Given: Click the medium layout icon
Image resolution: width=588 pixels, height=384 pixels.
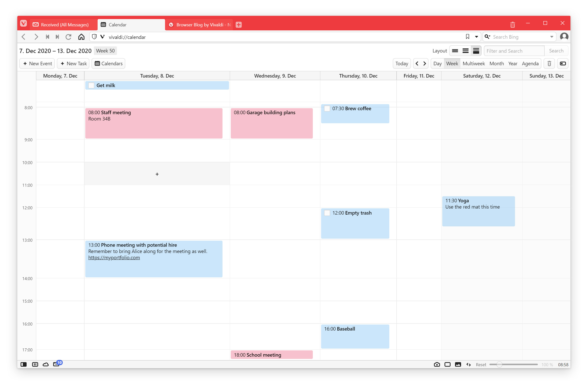Looking at the screenshot, I should tap(465, 50).
